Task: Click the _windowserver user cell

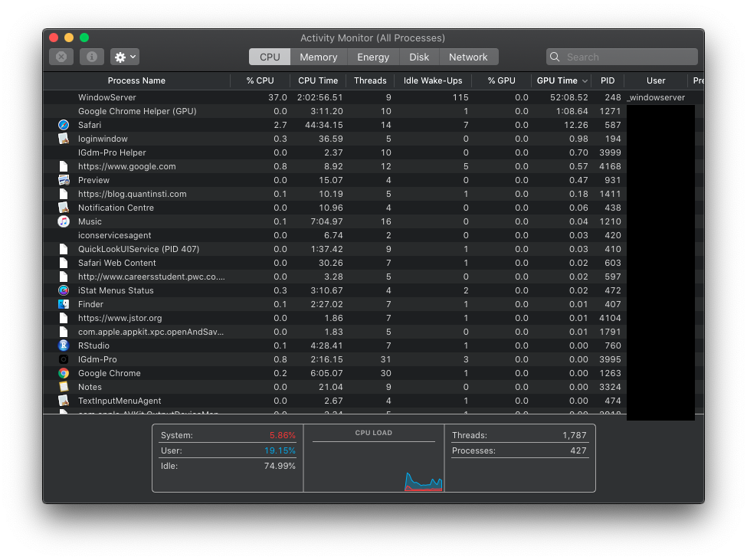Action: pos(656,97)
